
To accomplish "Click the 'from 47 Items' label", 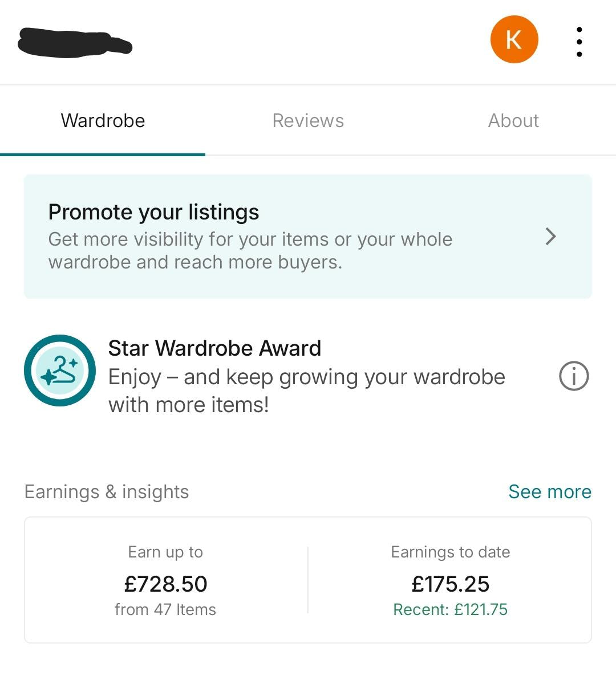I will point(165,609).
